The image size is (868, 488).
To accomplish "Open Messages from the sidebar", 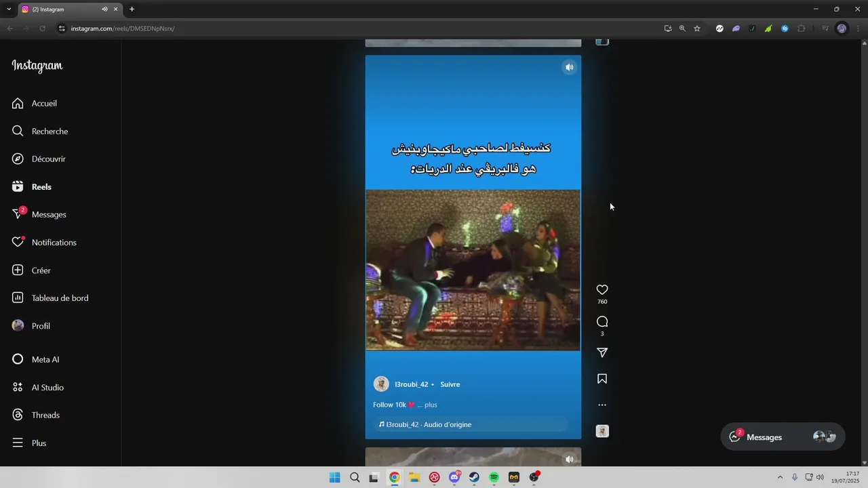I will [x=39, y=214].
